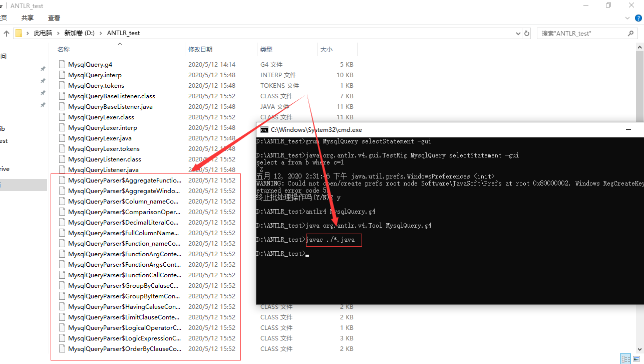Image resolution: width=644 pixels, height=364 pixels.
Task: Select MysqlQueryParser$OrderByClauseCo... file
Action: (x=124, y=348)
